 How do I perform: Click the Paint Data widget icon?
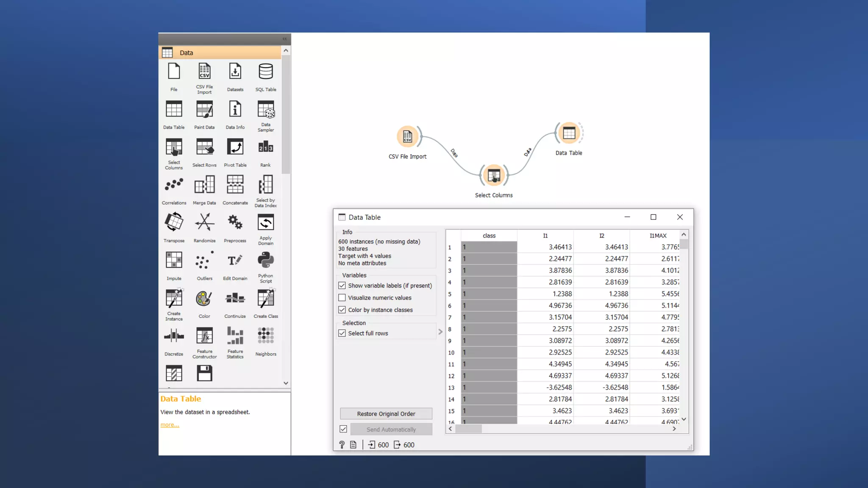click(204, 110)
